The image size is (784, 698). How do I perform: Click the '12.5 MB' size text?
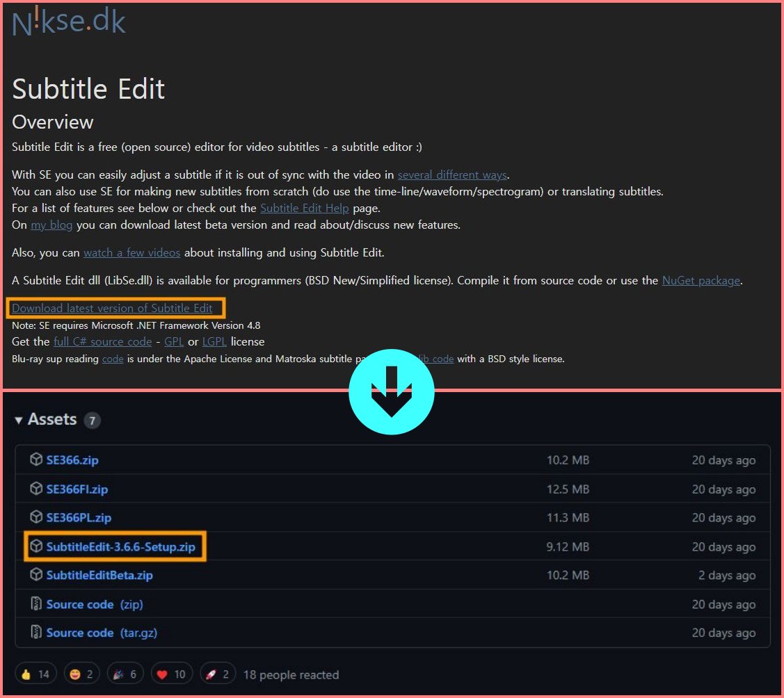[x=568, y=489]
